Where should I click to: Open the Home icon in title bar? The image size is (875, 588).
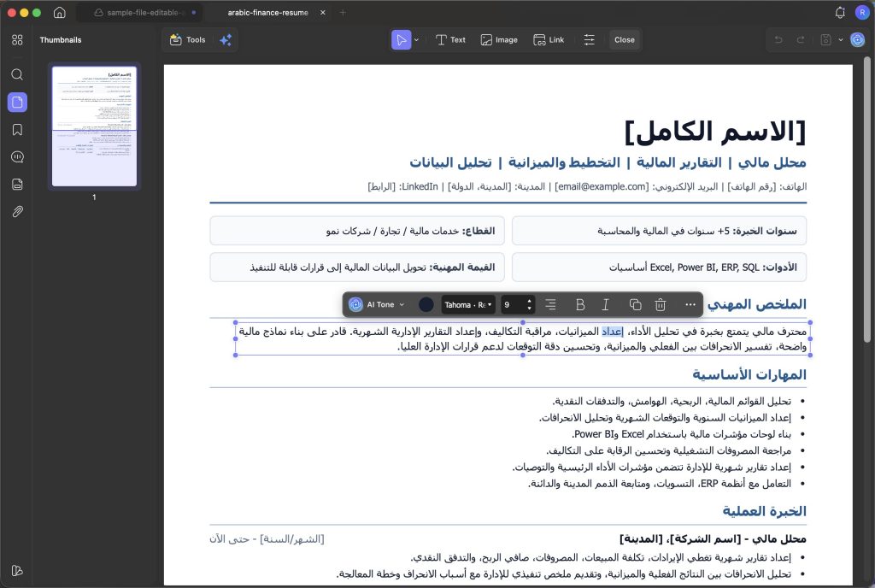(59, 12)
